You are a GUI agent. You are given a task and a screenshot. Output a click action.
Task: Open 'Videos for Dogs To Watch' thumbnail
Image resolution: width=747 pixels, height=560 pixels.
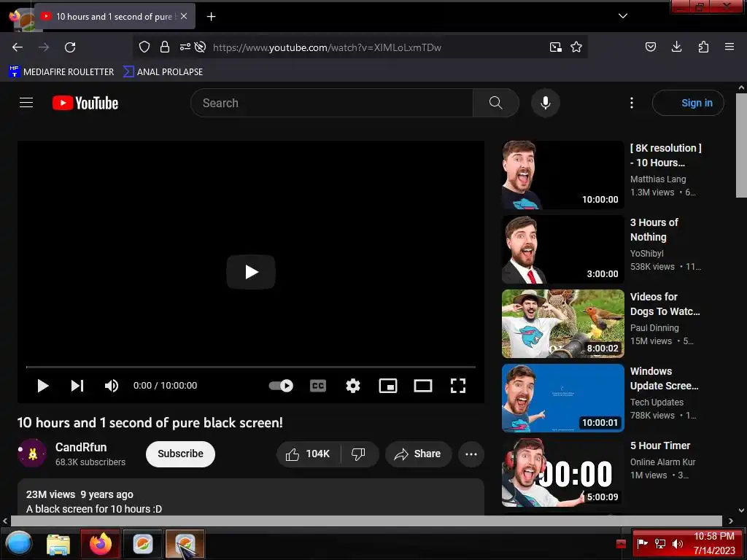pyautogui.click(x=563, y=324)
